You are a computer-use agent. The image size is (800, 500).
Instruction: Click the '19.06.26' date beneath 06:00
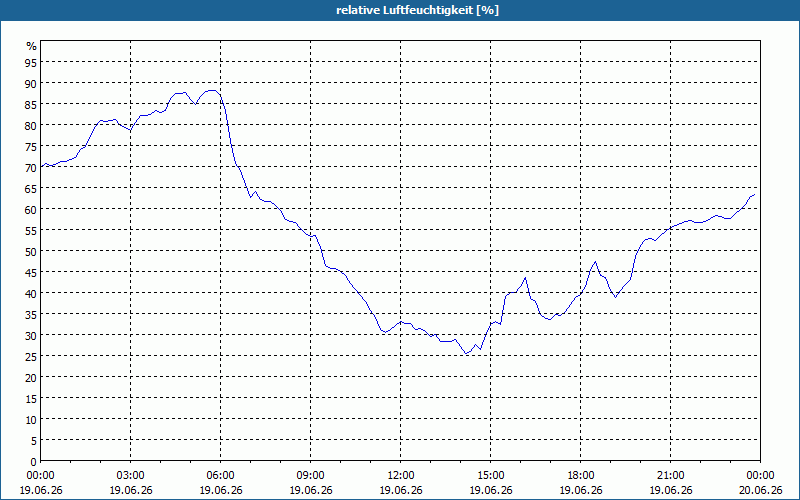click(220, 490)
